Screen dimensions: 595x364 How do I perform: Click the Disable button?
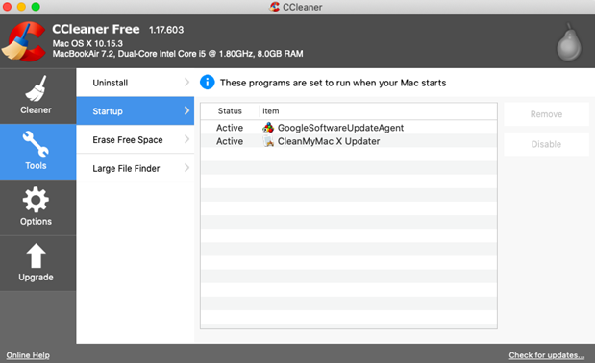(x=546, y=144)
